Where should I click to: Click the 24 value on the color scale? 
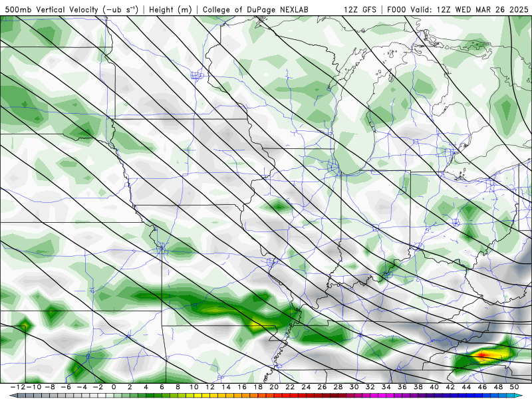click(x=306, y=387)
